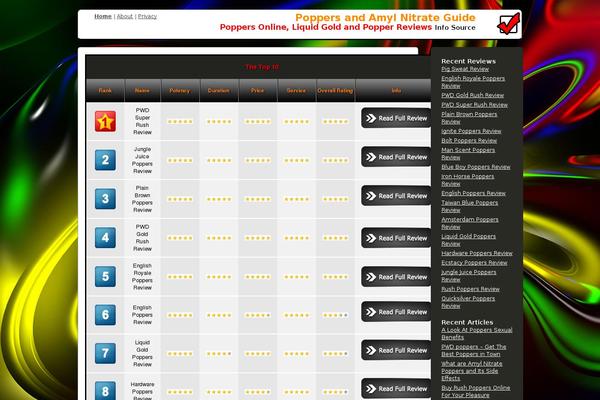This screenshot has width=600, height=400.
Task: Click the blue rank 8 badge
Action: [x=105, y=390]
